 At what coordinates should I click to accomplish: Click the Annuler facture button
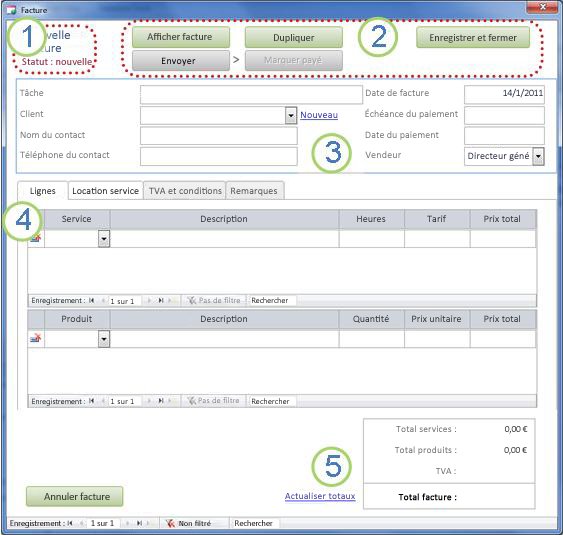75,497
